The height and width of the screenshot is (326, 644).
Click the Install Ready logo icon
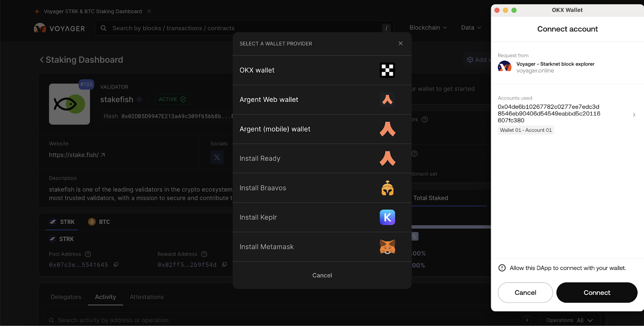point(387,158)
